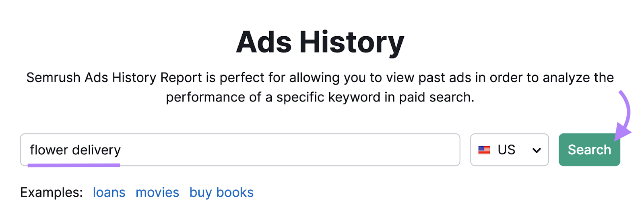Screen dimensions: 644x220
Task: Click the US flag icon
Action: pyautogui.click(x=484, y=150)
